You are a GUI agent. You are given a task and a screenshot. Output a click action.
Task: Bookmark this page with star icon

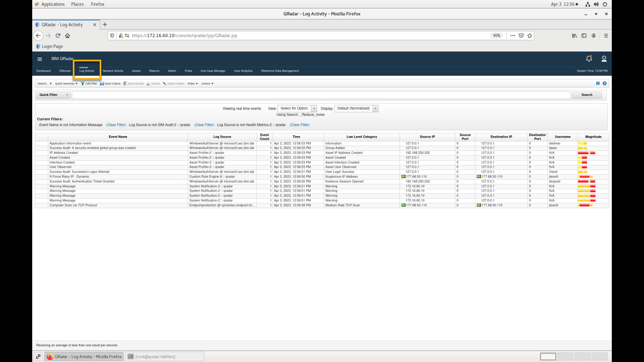530,36
